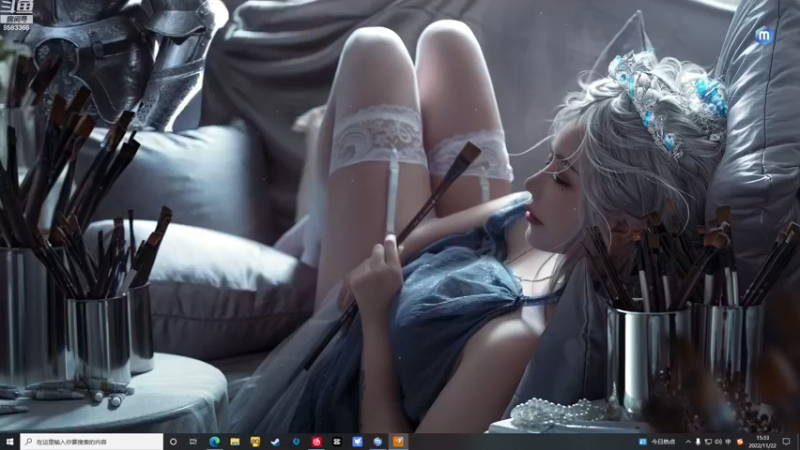Screen dimensions: 800x450
Task: Open the Windows Start menu
Action: click(10, 441)
